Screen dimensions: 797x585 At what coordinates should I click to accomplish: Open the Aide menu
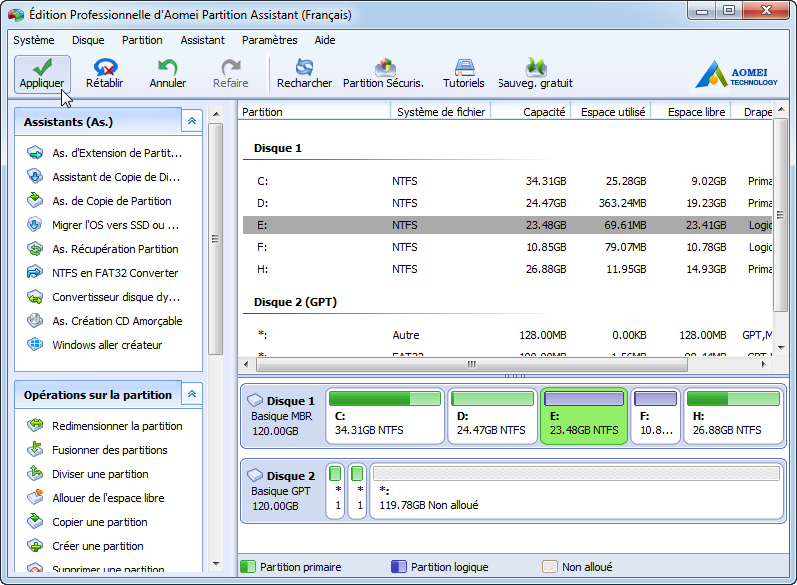click(325, 40)
